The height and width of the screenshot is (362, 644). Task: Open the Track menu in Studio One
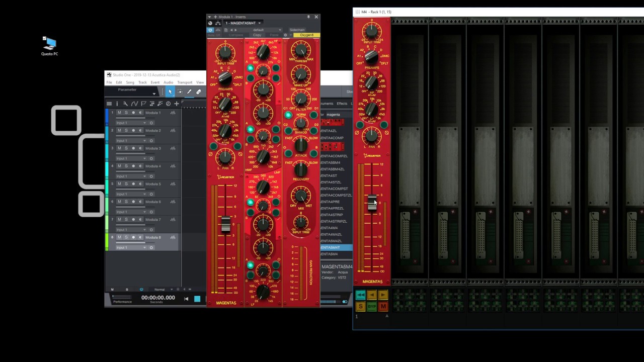click(x=142, y=82)
